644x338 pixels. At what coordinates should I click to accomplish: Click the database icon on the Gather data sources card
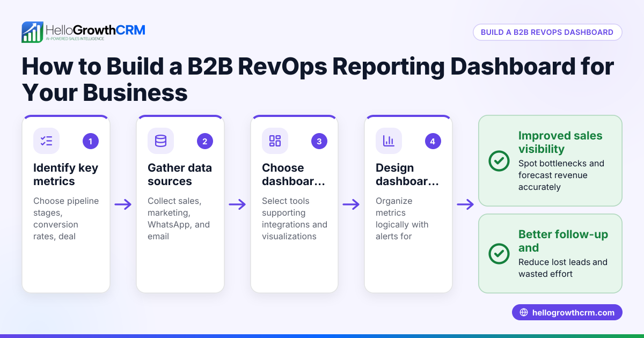coord(160,141)
